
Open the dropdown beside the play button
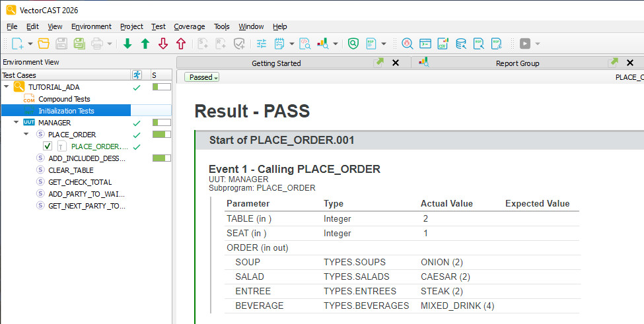tap(537, 44)
